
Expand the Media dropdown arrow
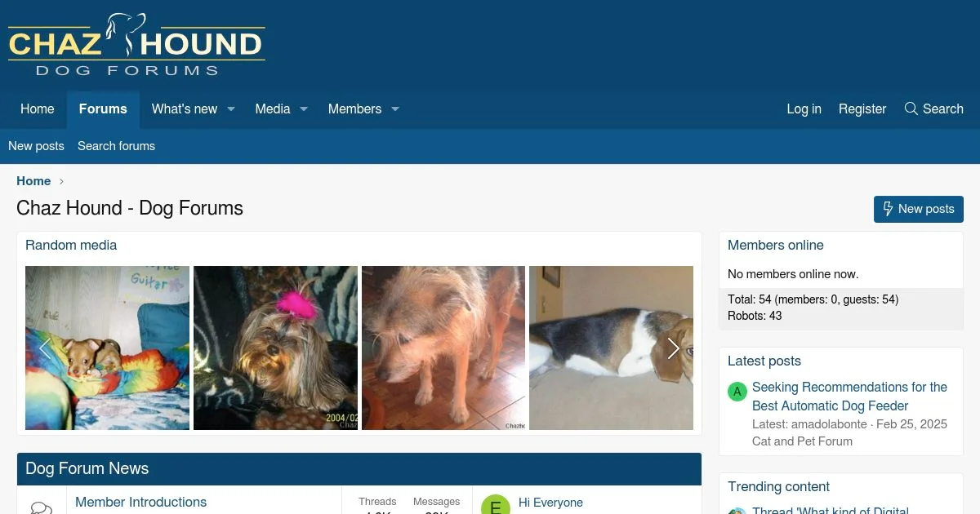(303, 109)
